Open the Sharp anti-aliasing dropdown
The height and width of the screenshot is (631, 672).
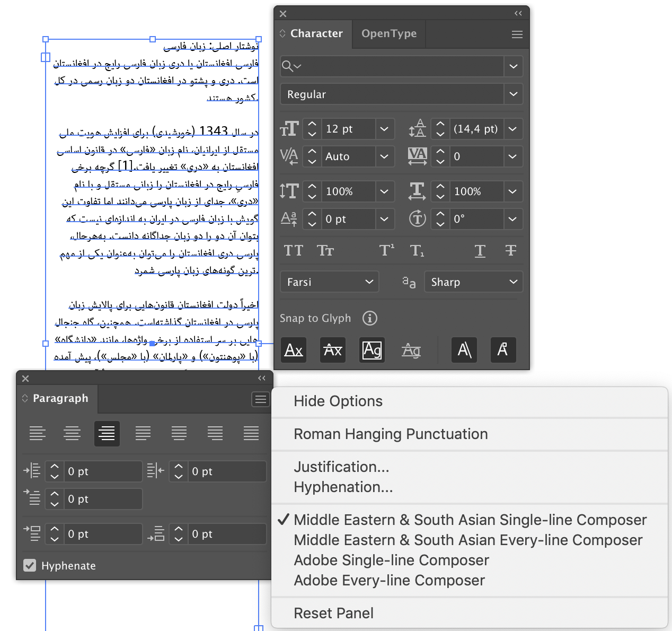coord(473,282)
